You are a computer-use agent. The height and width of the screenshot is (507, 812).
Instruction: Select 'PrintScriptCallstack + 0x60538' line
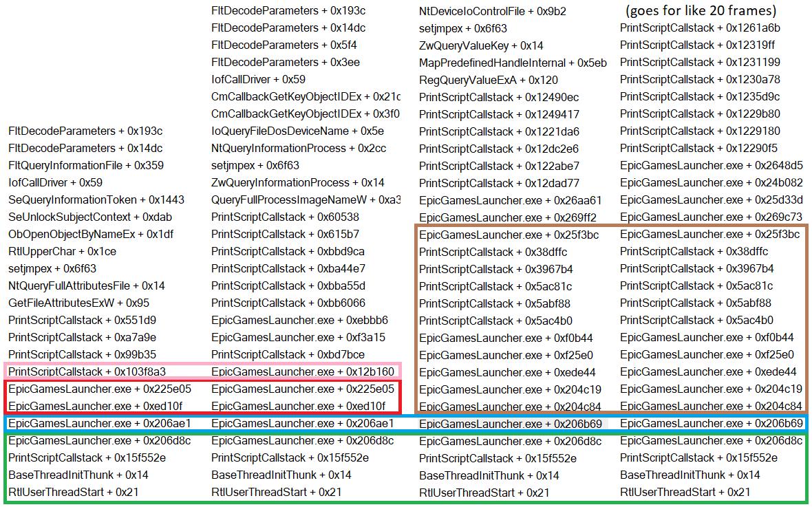(x=286, y=217)
